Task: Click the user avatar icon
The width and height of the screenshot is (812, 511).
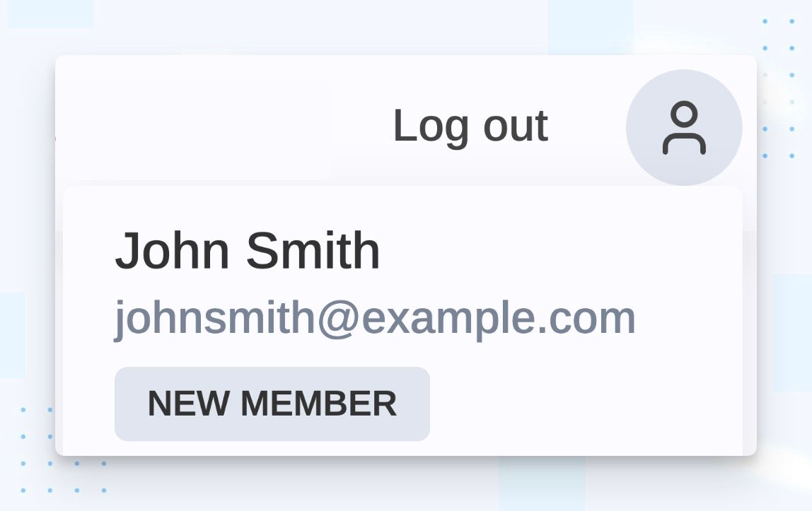Action: [x=684, y=127]
